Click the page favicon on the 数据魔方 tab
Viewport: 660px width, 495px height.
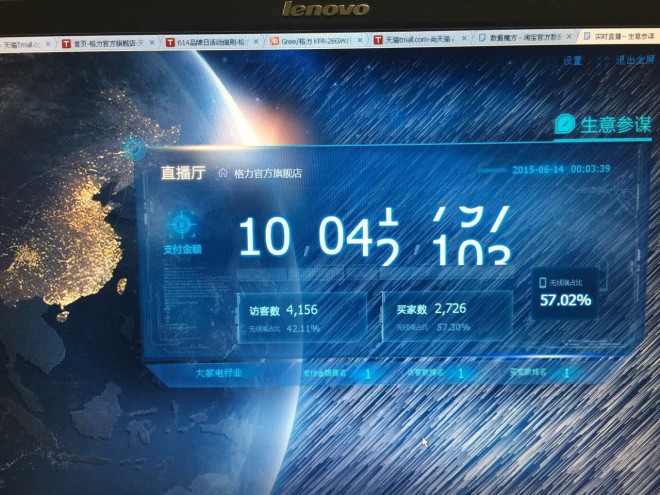pyautogui.click(x=482, y=38)
